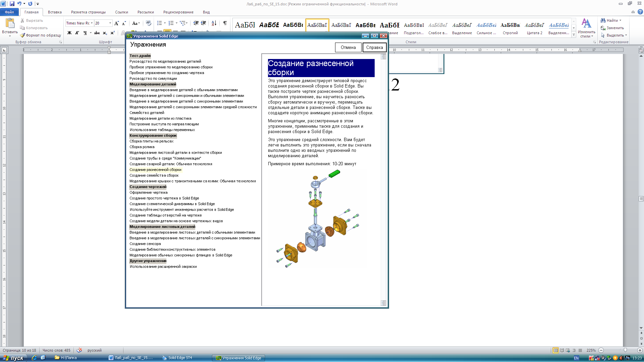Open exercise 'Оформление чертежа'
644x362 pixels.
[x=148, y=192]
